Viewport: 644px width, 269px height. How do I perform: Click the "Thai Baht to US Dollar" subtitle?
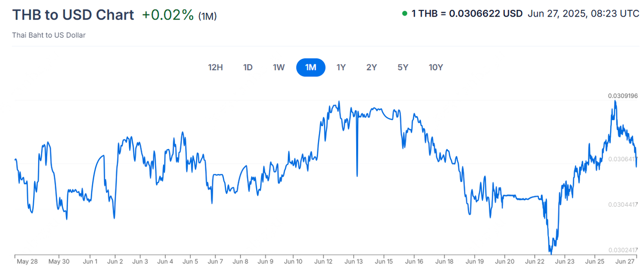click(x=49, y=35)
